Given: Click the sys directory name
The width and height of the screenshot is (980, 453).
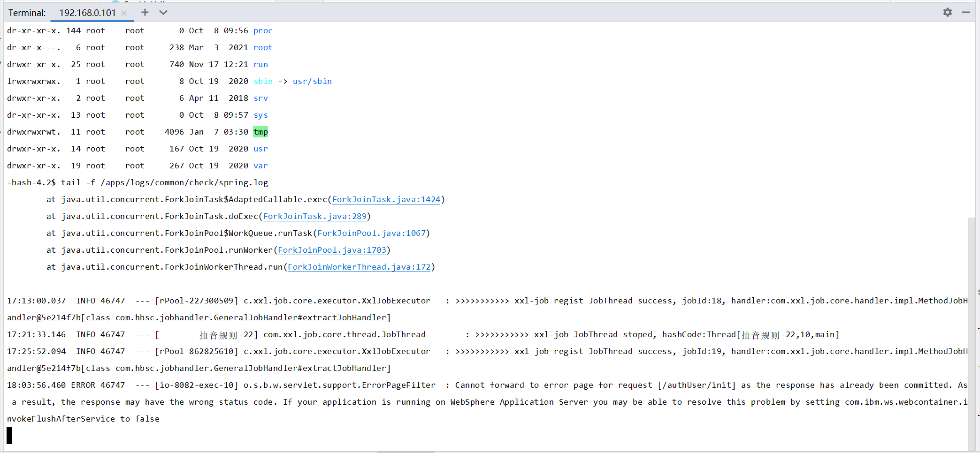Looking at the screenshot, I should (x=260, y=115).
